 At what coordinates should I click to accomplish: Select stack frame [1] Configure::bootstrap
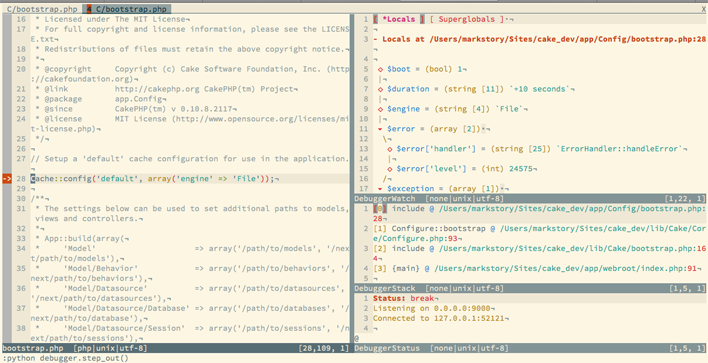(539, 233)
